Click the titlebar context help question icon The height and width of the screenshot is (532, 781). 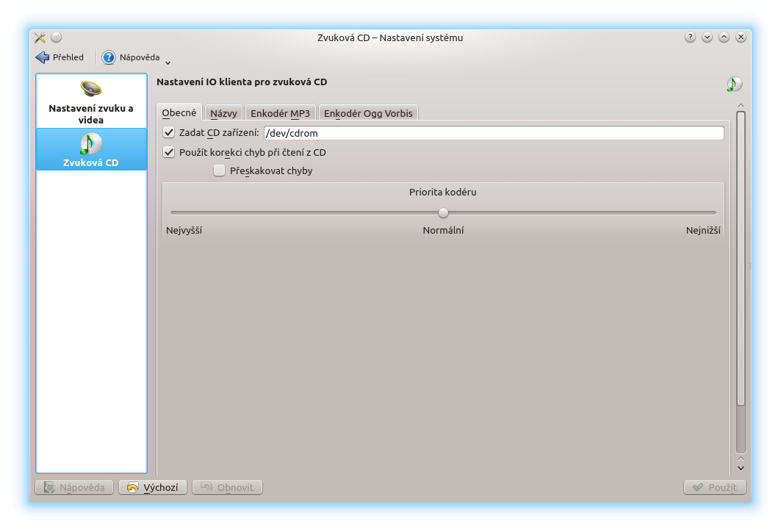690,37
